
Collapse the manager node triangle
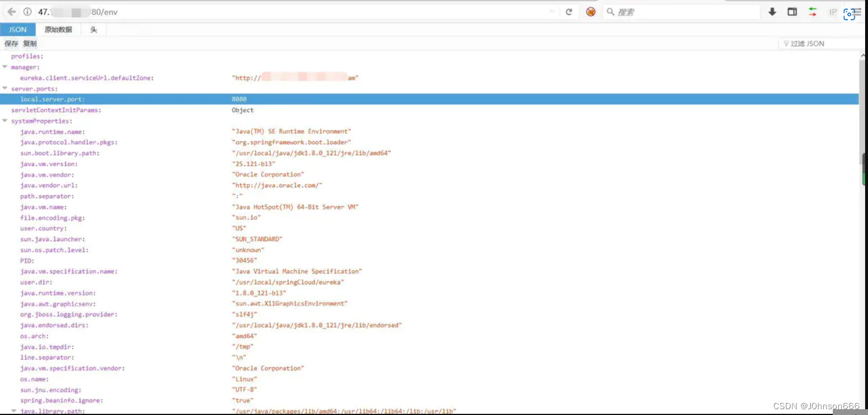tap(5, 67)
